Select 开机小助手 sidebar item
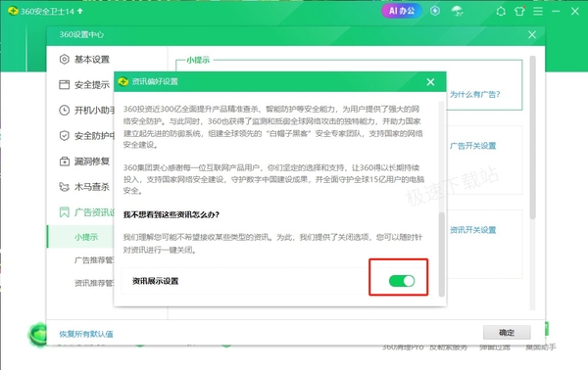The image size is (588, 370). [94, 110]
